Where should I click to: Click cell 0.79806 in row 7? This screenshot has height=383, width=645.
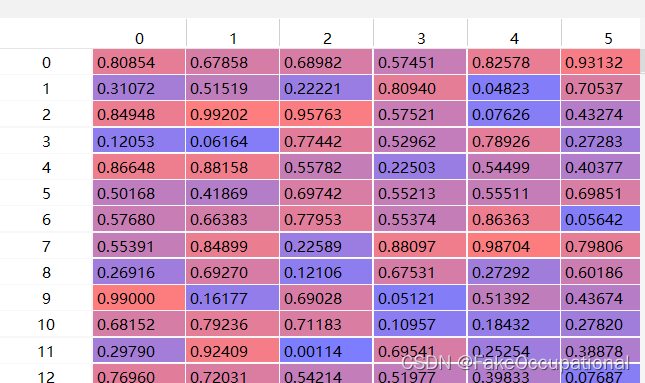601,246
